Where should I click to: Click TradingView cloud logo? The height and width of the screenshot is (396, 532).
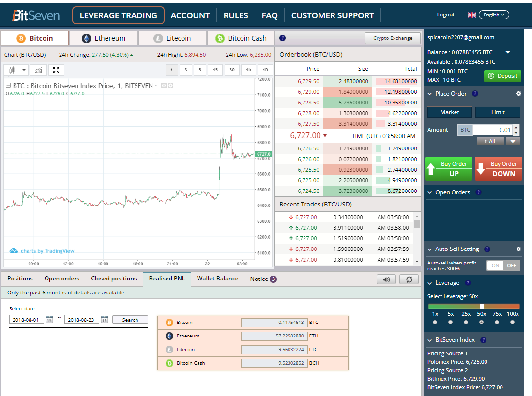click(x=14, y=250)
